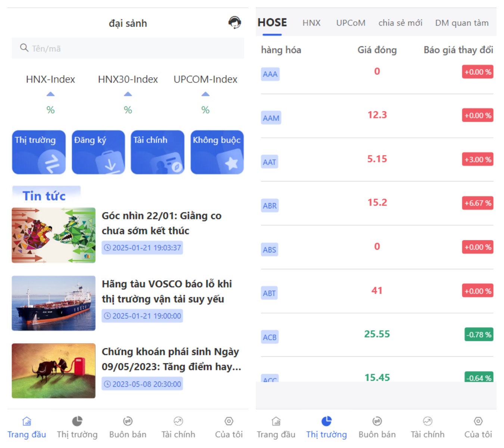This screenshot has height=448, width=504.
Task: Open the DM quan tàm tab
Action: [x=461, y=23]
